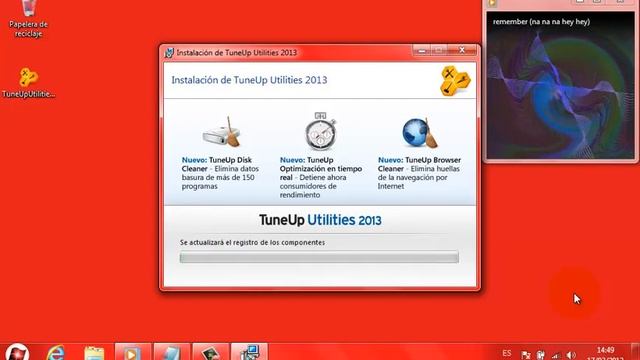
Task: Click 'Nuevo: TuneUp Optimización en tiempo real' text
Action: pyautogui.click(x=321, y=178)
